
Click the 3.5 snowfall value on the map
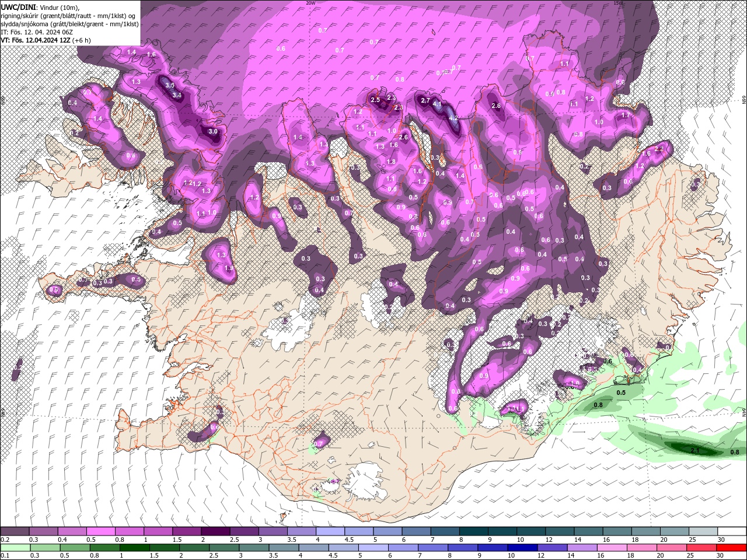click(170, 85)
